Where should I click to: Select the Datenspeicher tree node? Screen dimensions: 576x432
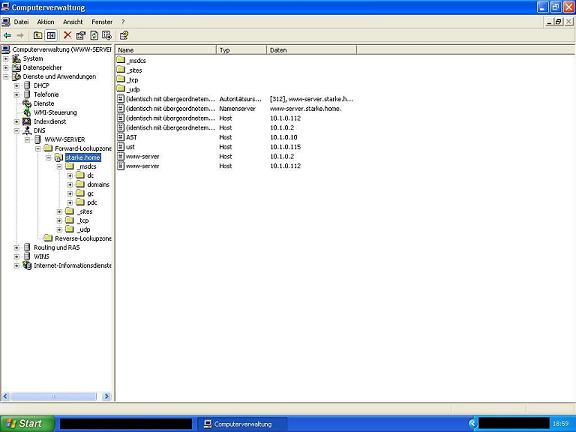coord(42,68)
